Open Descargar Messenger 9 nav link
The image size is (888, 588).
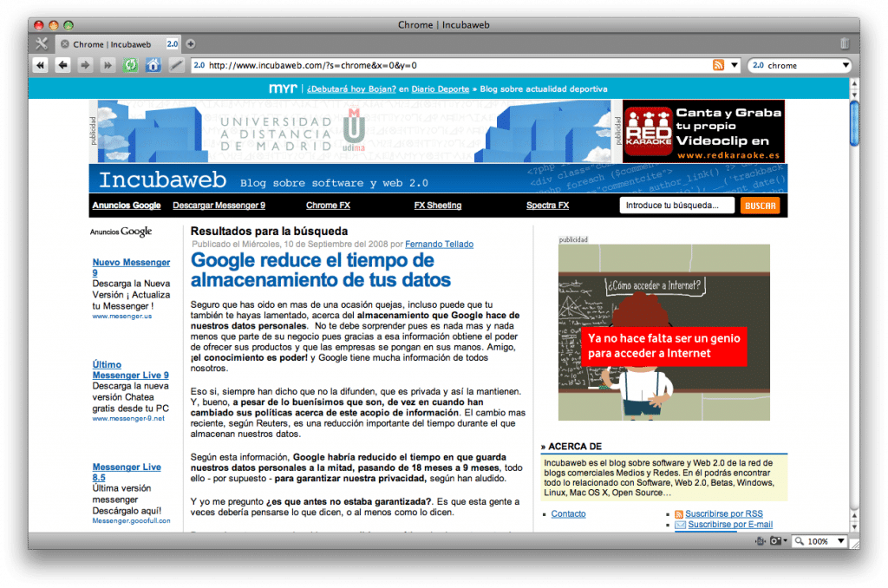219,205
